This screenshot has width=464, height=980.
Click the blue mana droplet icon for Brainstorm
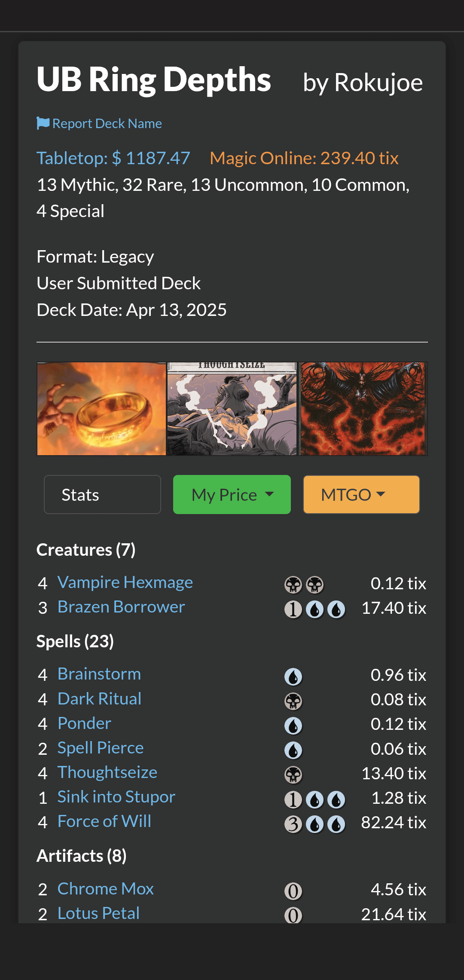pyautogui.click(x=293, y=677)
